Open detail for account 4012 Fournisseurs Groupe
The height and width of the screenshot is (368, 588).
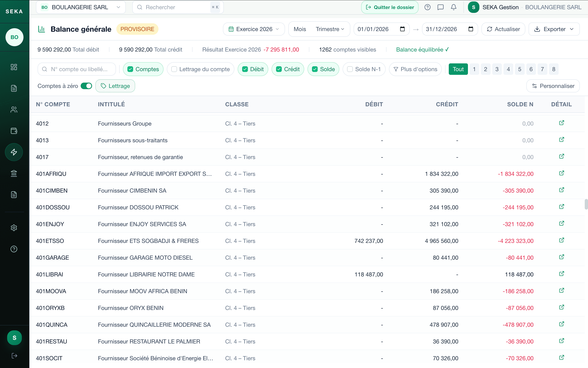[x=561, y=123]
